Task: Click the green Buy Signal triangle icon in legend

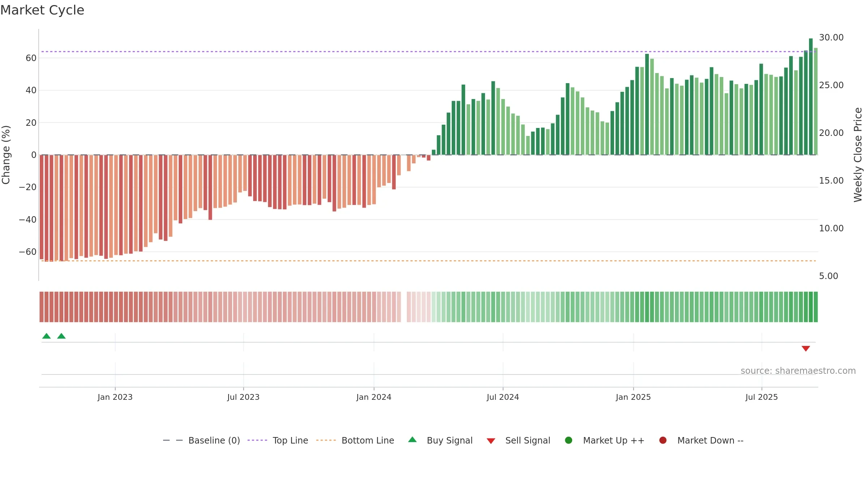Action: [412, 440]
